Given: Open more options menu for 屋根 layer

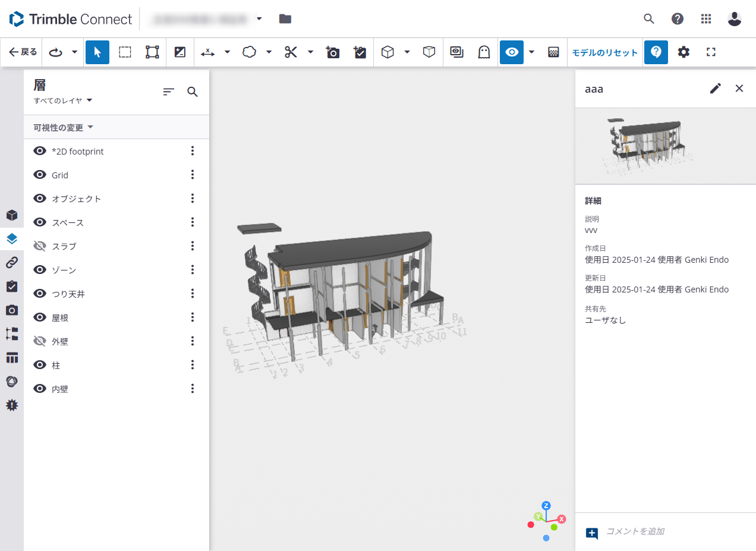Looking at the screenshot, I should tap(192, 317).
